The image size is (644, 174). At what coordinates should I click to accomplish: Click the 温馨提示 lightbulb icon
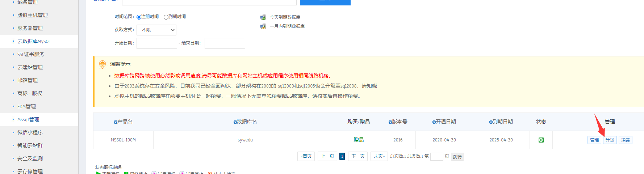[x=103, y=64]
